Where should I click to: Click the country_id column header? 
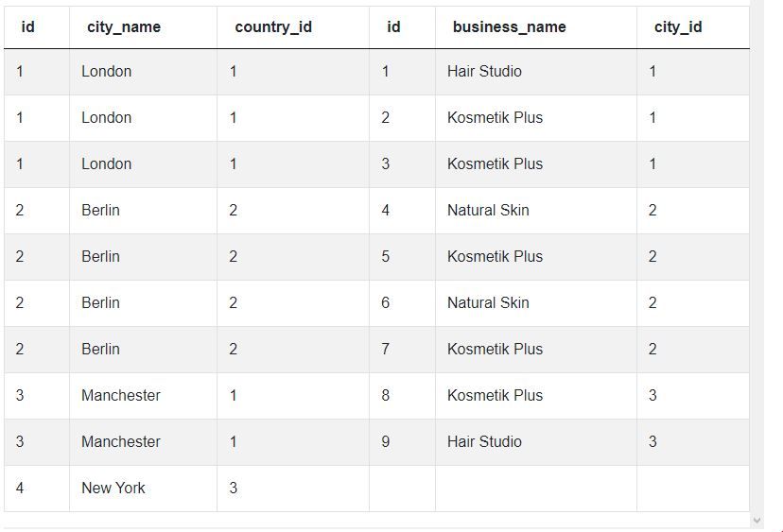272,27
